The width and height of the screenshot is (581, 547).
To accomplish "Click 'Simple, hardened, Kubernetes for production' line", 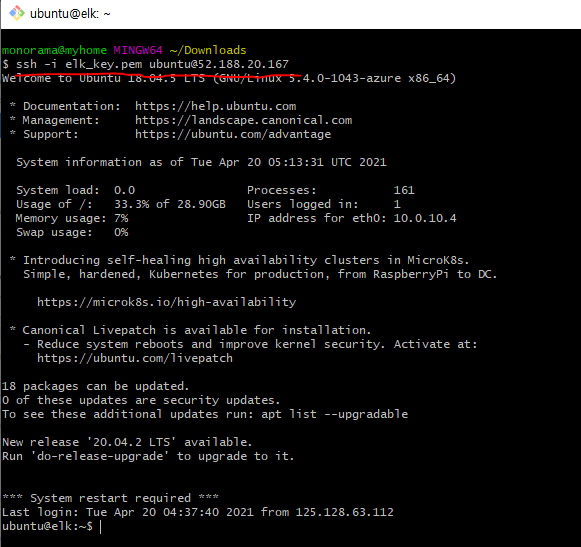I will pos(260,274).
